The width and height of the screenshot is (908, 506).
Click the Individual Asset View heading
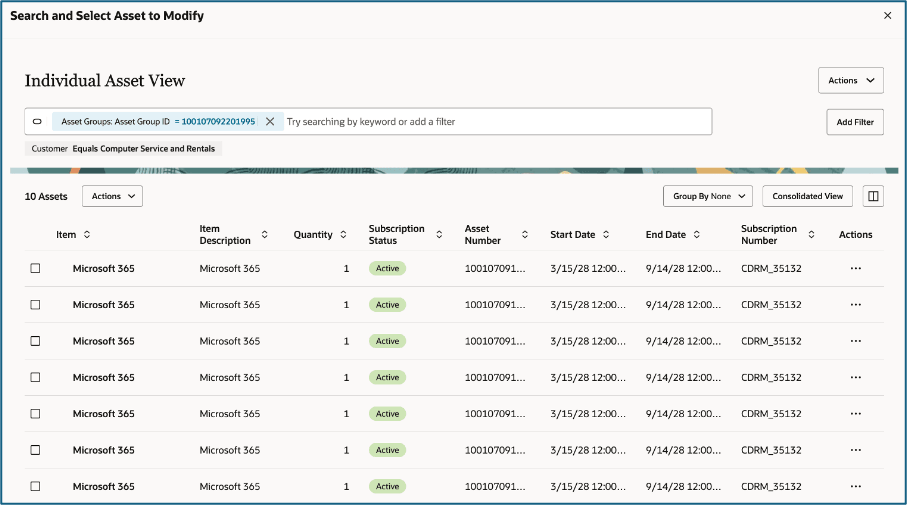105,80
